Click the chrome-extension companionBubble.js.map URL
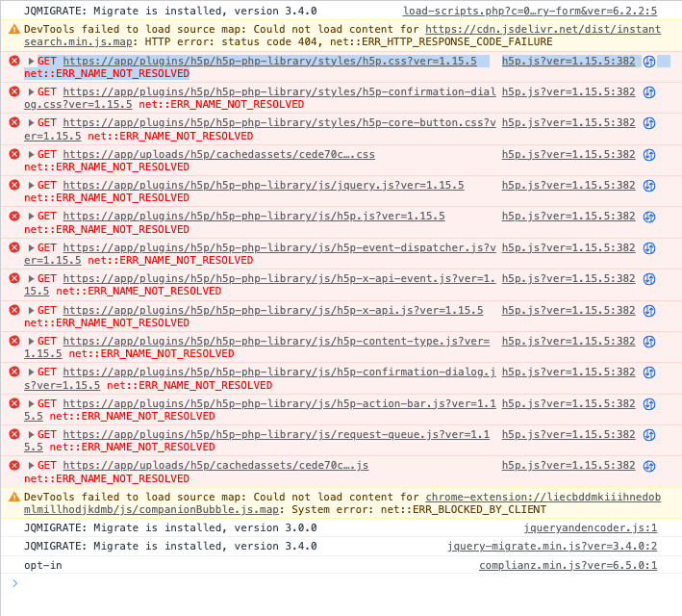This screenshot has height=616, width=682. (543, 497)
